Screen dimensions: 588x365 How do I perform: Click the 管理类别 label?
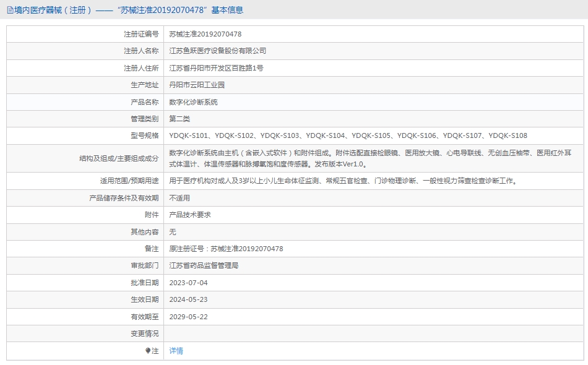pyautogui.click(x=145, y=119)
